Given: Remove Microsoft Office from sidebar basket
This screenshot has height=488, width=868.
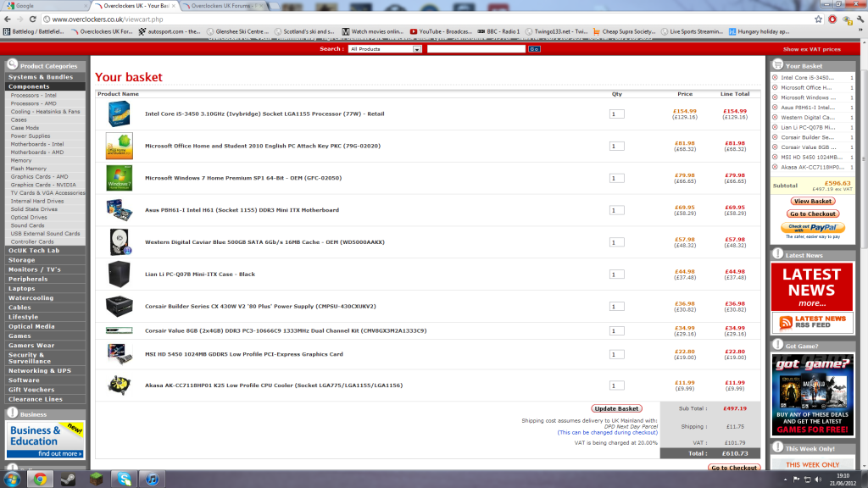Looking at the screenshot, I should coord(775,88).
